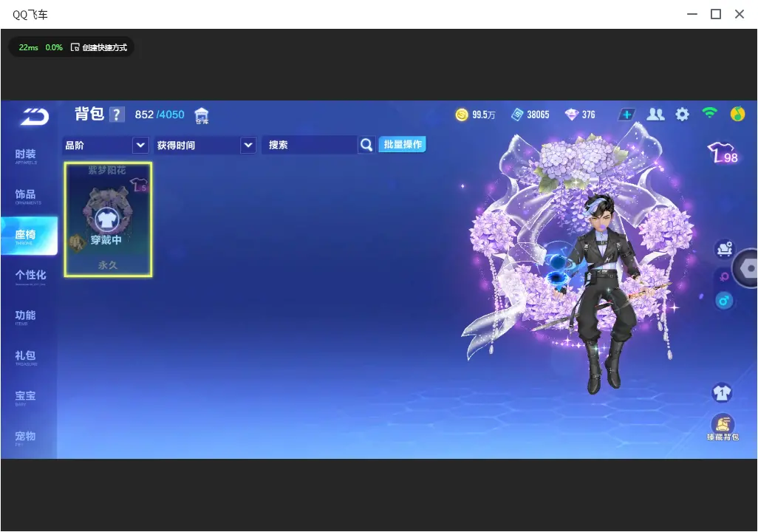The width and height of the screenshot is (758, 532).
Task: Close the QQ飞车 window
Action: coord(740,14)
